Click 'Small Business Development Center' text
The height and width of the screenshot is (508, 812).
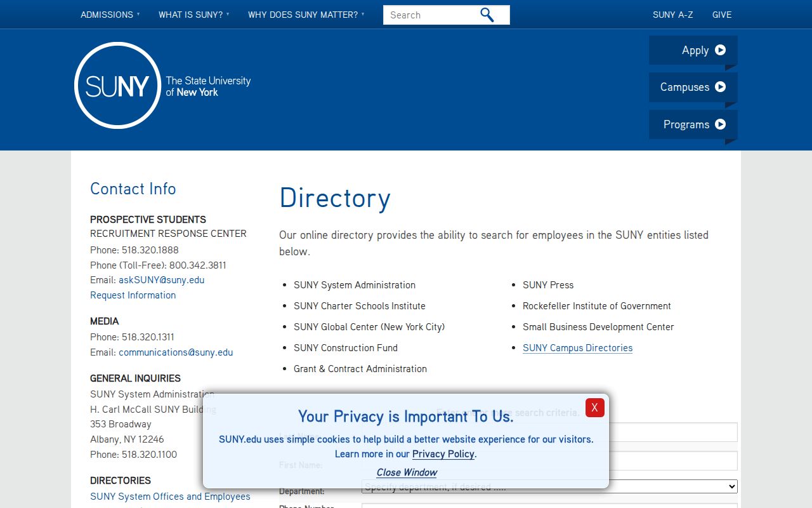click(598, 327)
